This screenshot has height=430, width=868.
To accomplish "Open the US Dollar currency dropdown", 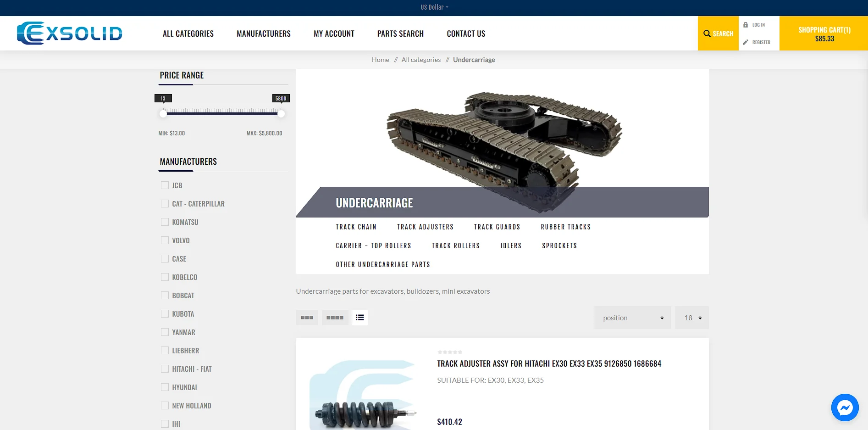I will tap(434, 7).
